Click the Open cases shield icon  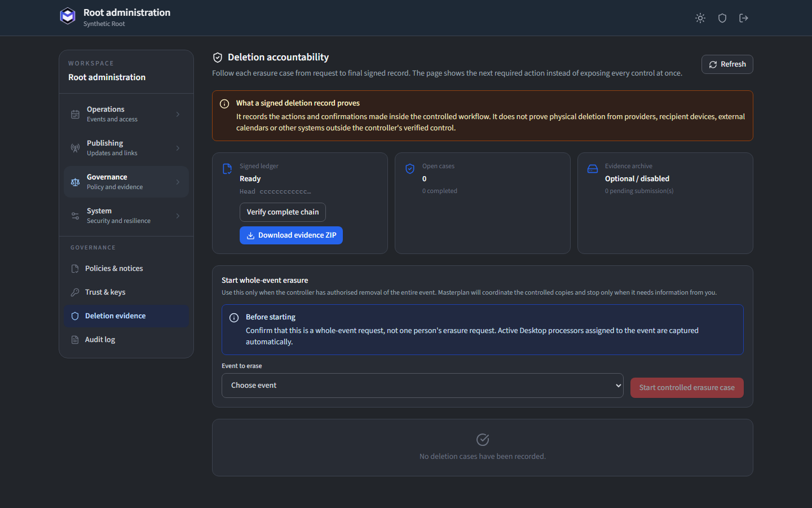click(x=410, y=169)
